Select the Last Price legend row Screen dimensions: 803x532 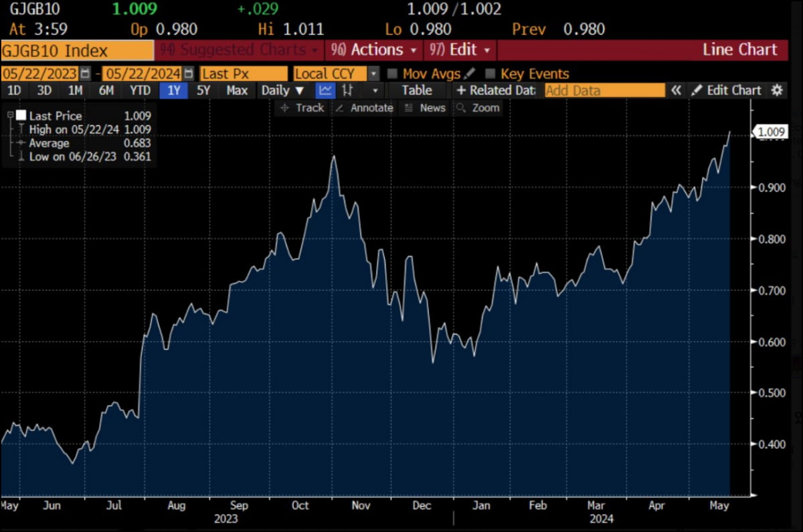tap(84, 116)
